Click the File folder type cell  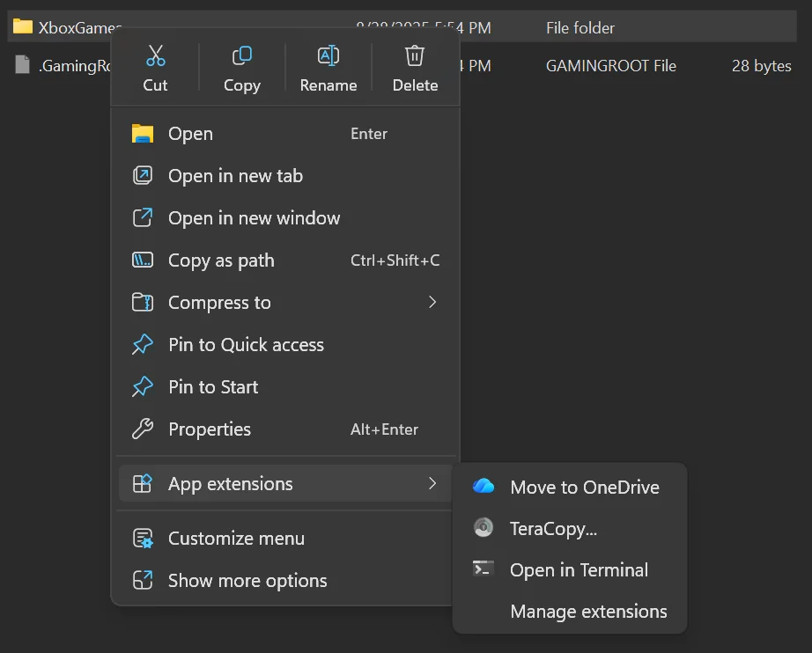pyautogui.click(x=580, y=27)
